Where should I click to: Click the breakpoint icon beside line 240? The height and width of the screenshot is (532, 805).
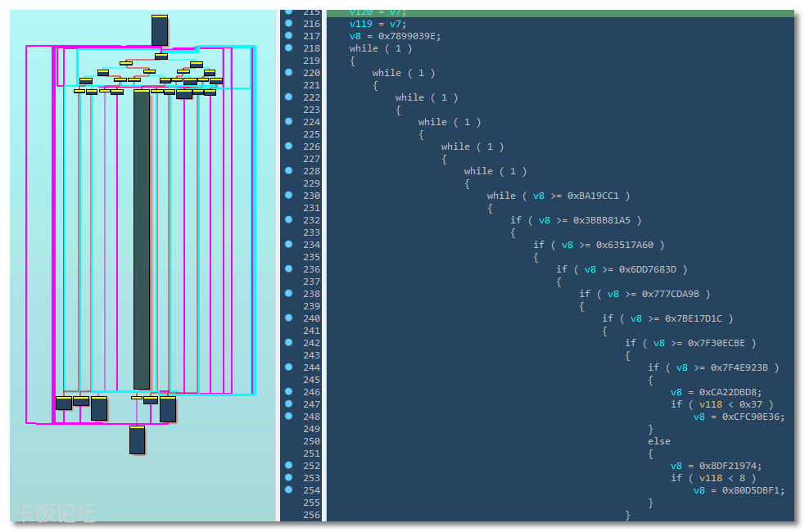[x=287, y=318]
